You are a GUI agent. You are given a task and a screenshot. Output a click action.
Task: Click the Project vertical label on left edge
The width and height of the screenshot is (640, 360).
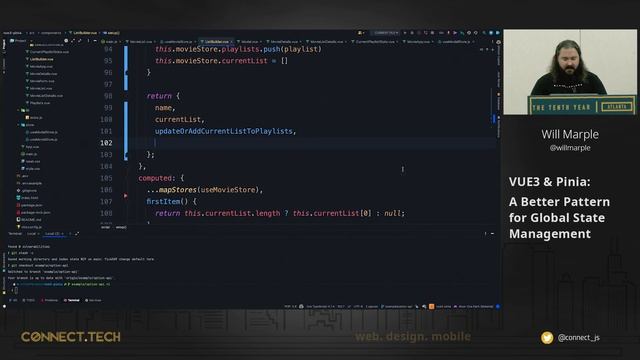tap(4, 45)
